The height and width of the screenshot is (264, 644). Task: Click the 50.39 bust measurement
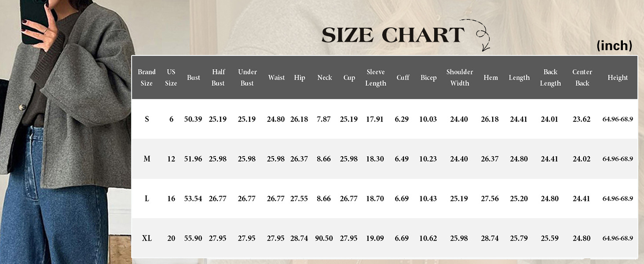(x=193, y=119)
